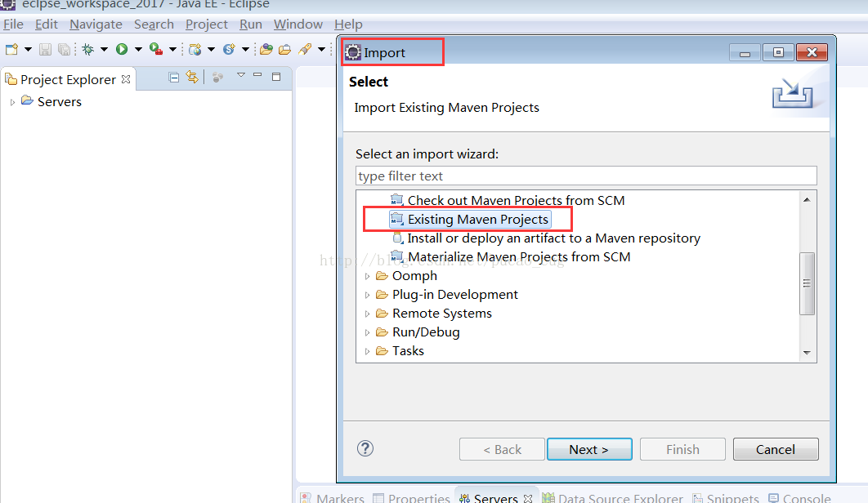868x503 pixels.
Task: Click the Select Working Set icon
Action: [217, 78]
